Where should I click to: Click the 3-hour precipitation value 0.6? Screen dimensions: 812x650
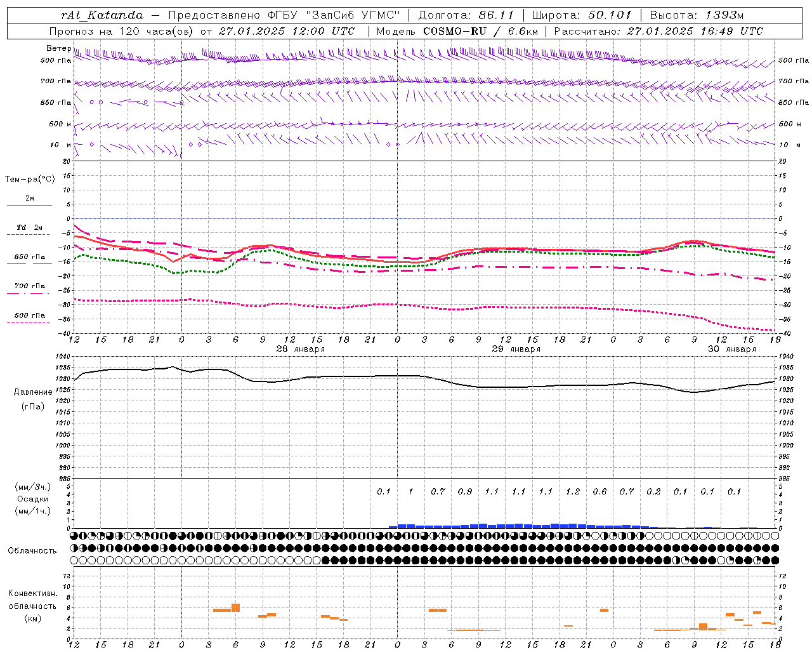[x=600, y=492]
